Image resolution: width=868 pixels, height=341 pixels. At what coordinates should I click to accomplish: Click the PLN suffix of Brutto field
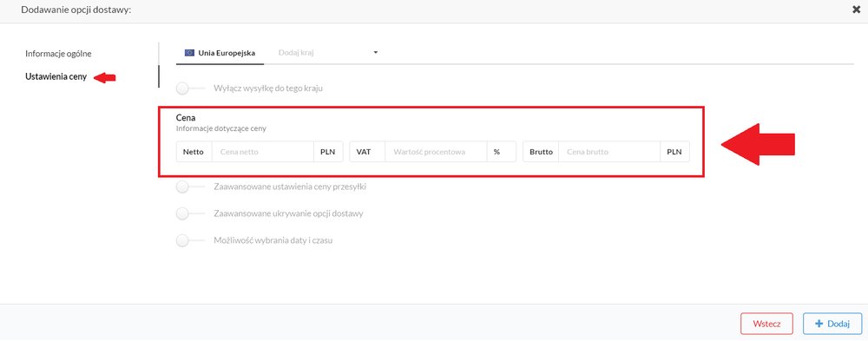(x=674, y=152)
